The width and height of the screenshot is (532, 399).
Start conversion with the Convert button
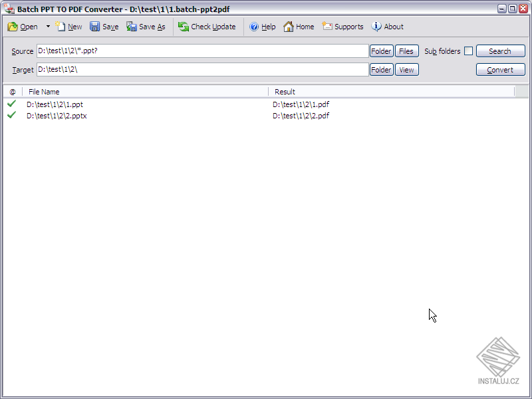500,69
